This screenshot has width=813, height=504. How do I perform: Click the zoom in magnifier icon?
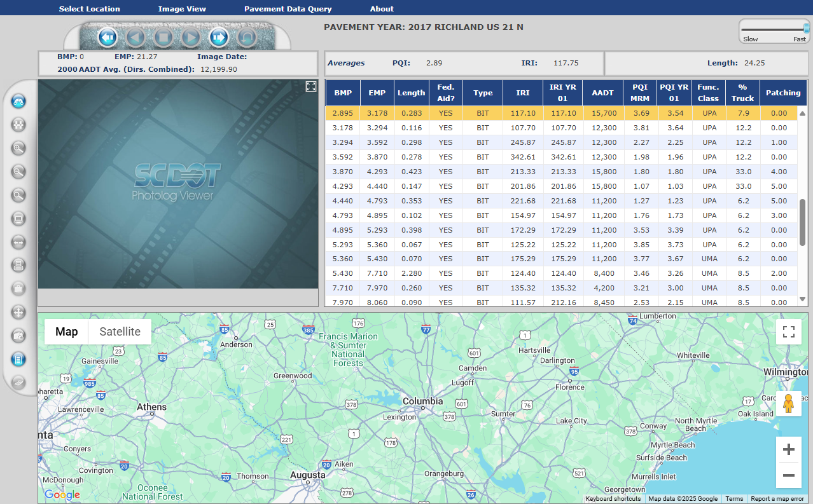(18, 148)
